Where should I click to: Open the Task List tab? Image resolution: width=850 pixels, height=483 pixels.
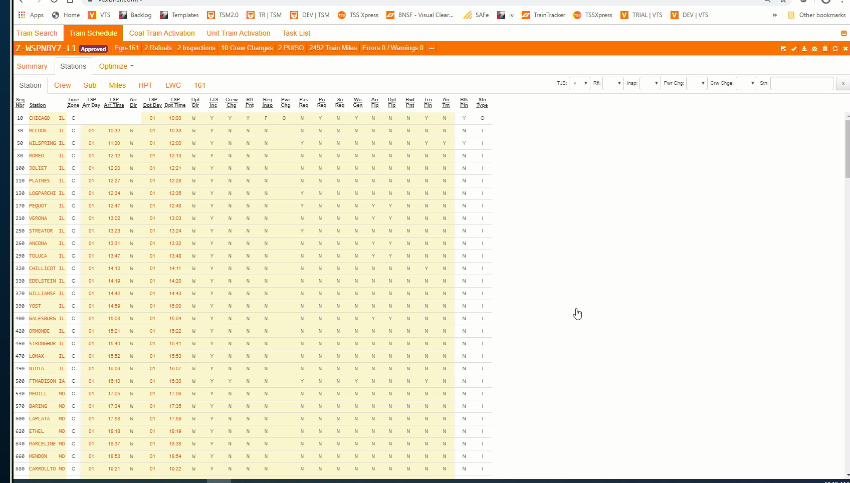pyautogui.click(x=296, y=33)
